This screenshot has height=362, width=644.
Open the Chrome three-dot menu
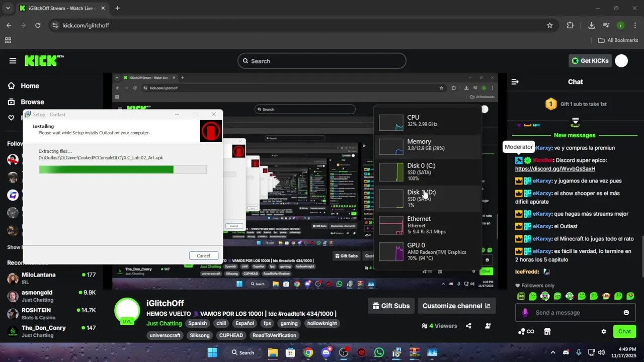click(x=635, y=25)
